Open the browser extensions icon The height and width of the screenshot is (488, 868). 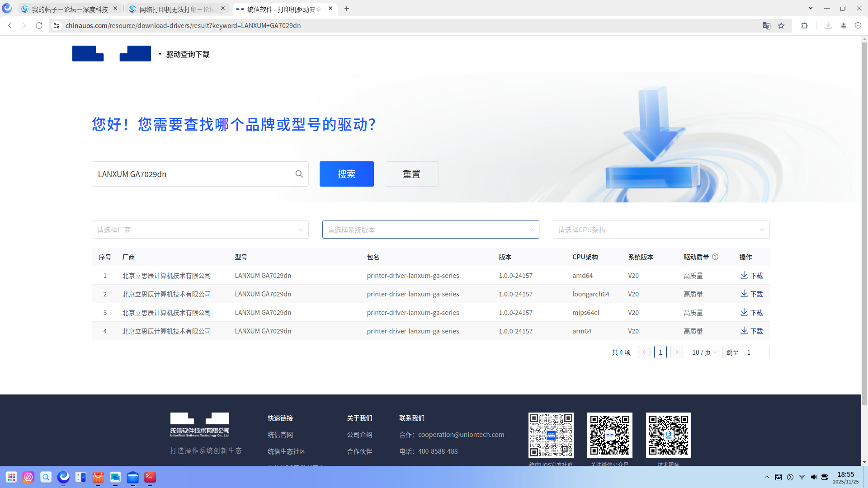pyautogui.click(x=804, y=26)
